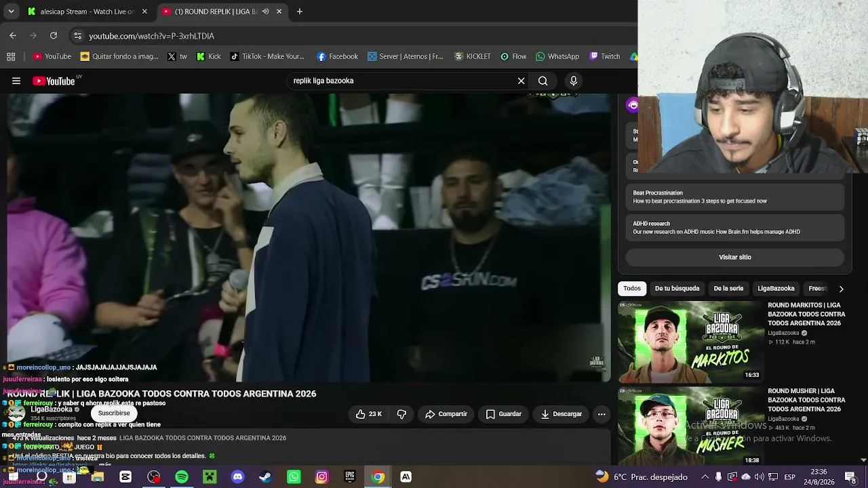Open the volume control in system tray
The width and height of the screenshot is (868, 488).
coord(759,477)
